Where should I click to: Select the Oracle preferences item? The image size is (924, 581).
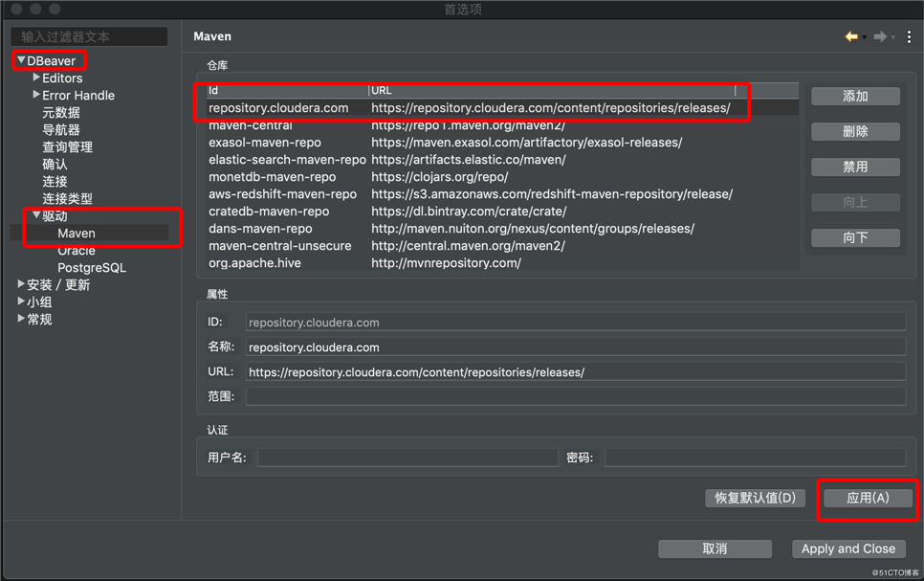coord(77,251)
